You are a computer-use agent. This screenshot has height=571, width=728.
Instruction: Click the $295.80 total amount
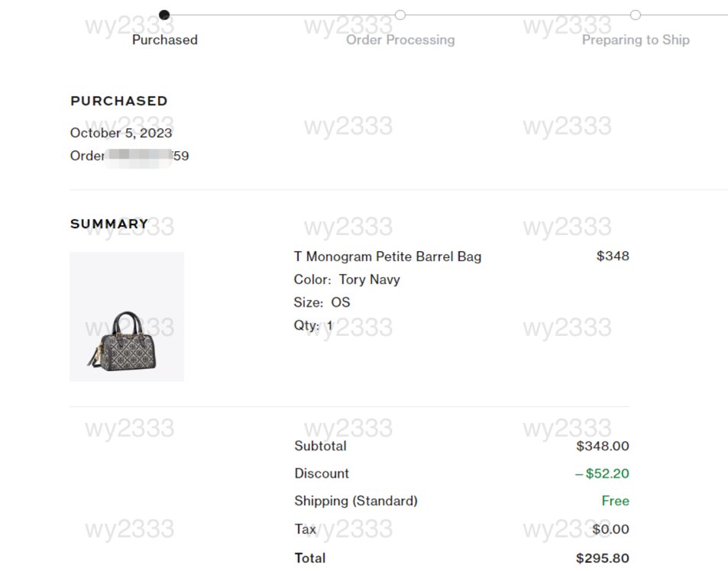[x=602, y=558]
